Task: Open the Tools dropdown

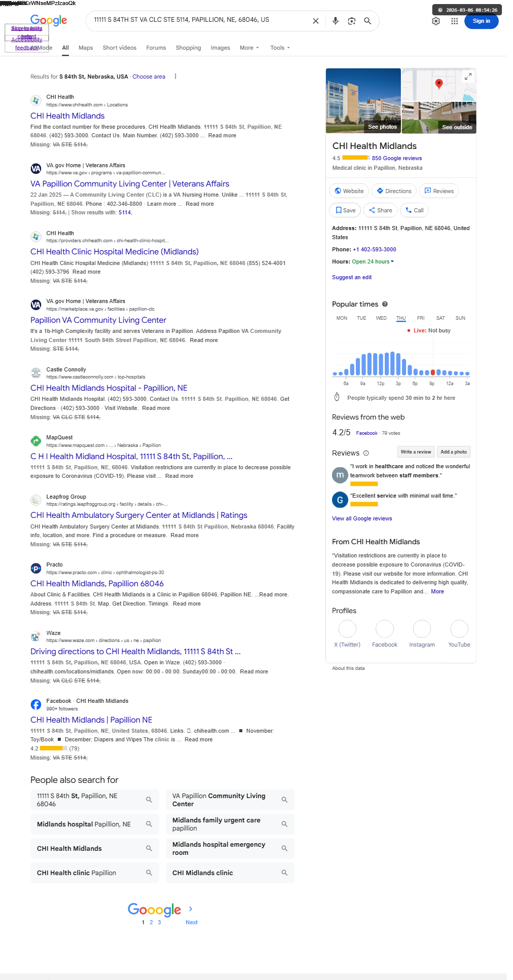Action: 280,48
